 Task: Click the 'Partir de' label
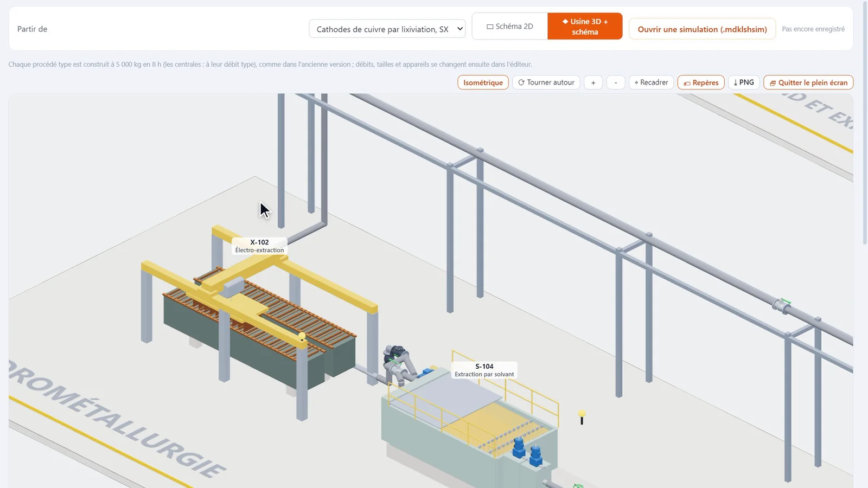[32, 29]
